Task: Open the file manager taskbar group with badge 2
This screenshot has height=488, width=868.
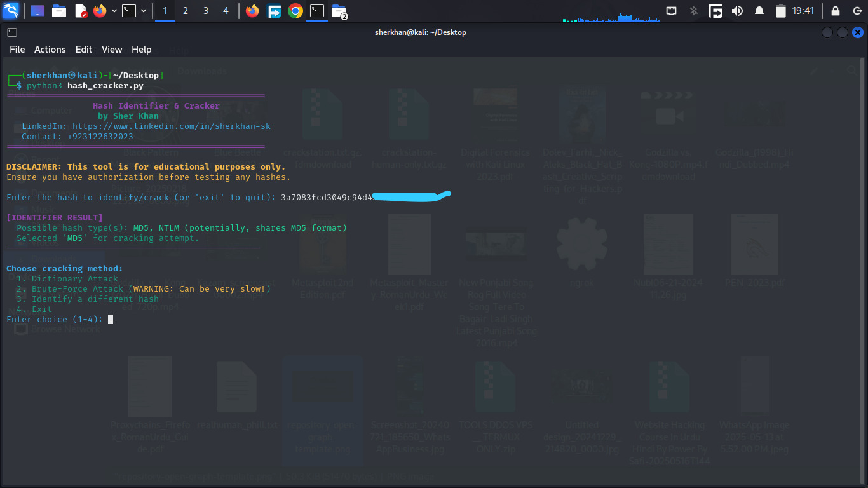Action: pyautogui.click(x=339, y=11)
